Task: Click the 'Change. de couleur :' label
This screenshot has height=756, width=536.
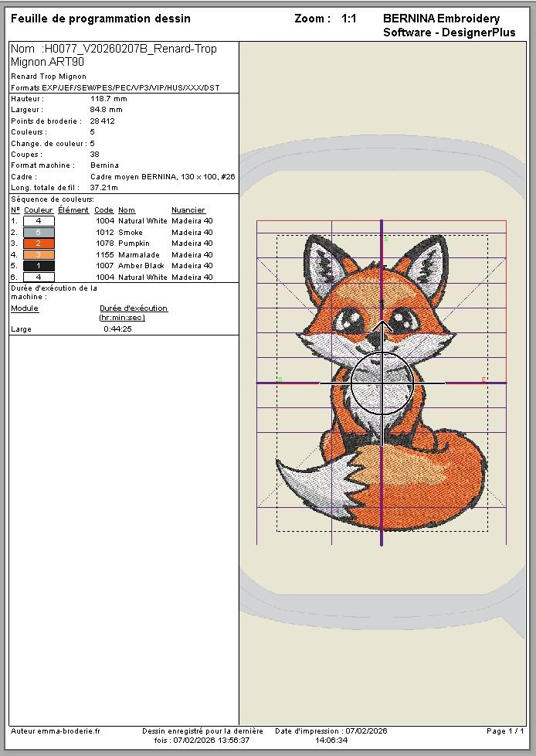Action: (x=49, y=143)
